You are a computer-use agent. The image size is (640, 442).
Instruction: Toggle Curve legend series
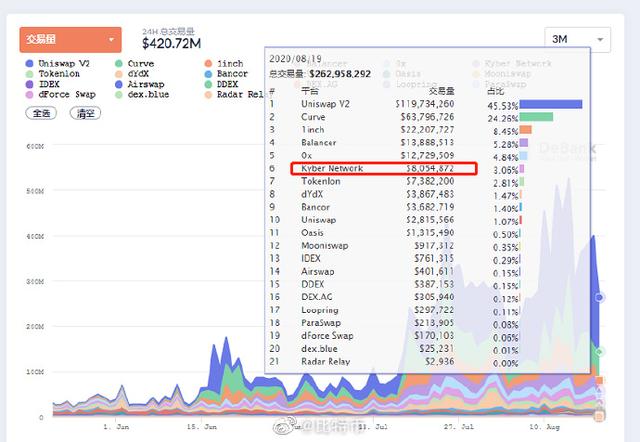135,63
